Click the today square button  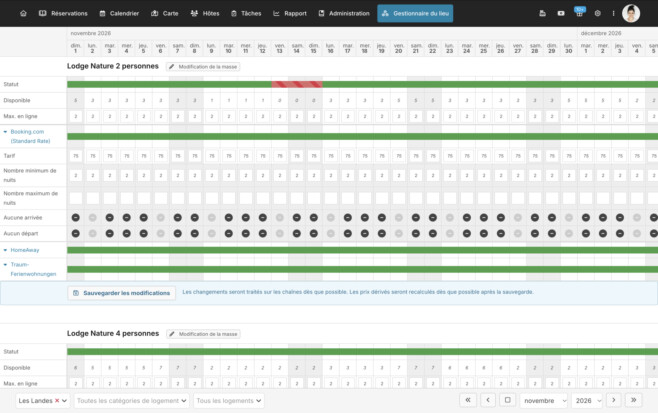[507, 400]
